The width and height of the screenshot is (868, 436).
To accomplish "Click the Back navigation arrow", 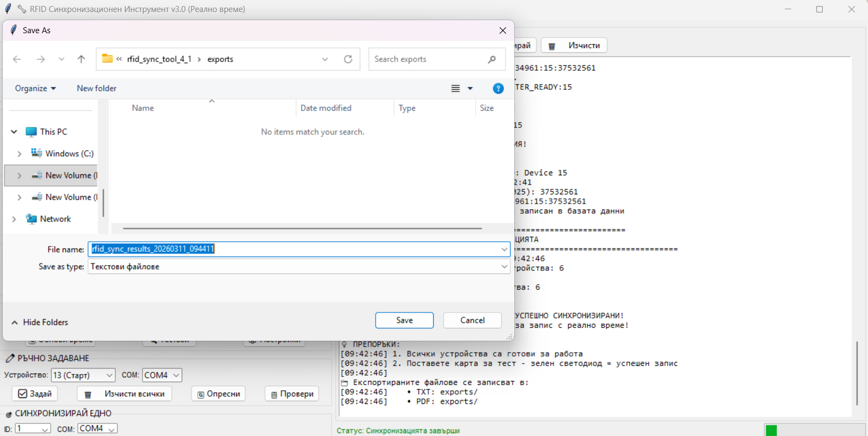I will (17, 59).
